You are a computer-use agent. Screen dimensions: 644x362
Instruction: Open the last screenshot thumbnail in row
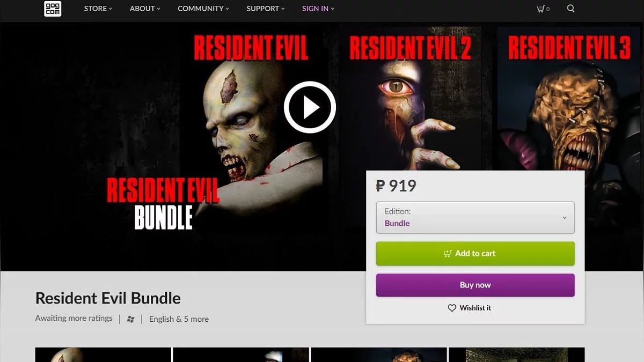click(517, 354)
